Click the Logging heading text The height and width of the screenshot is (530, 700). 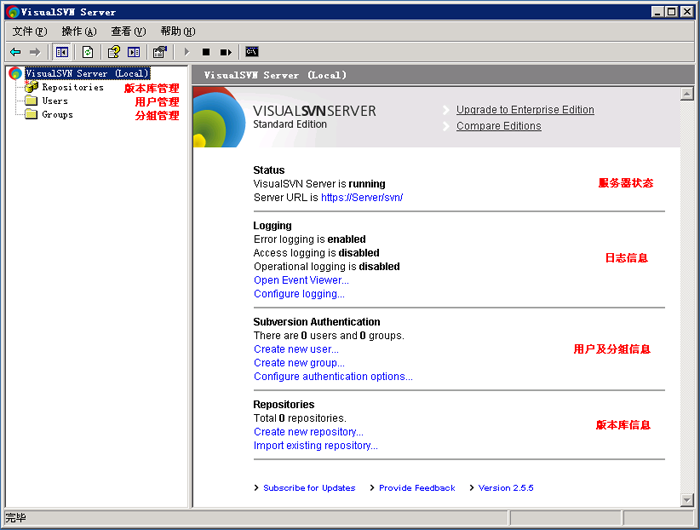click(272, 225)
